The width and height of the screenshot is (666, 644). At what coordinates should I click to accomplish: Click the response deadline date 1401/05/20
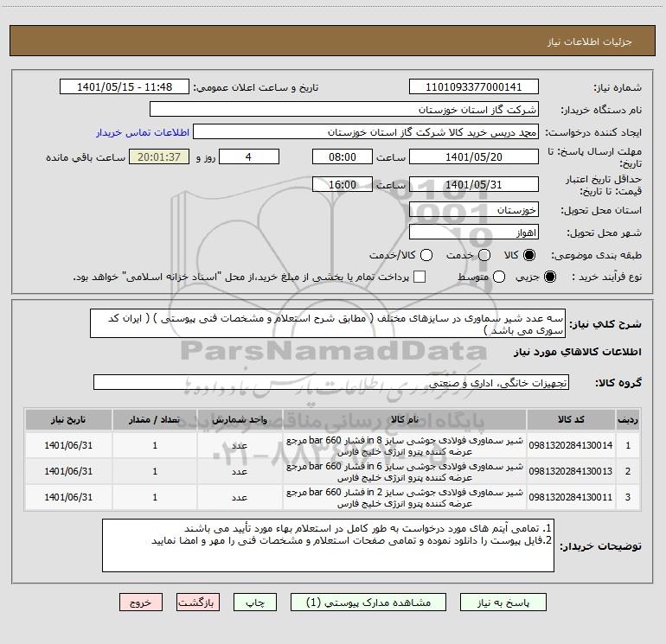coord(474,156)
